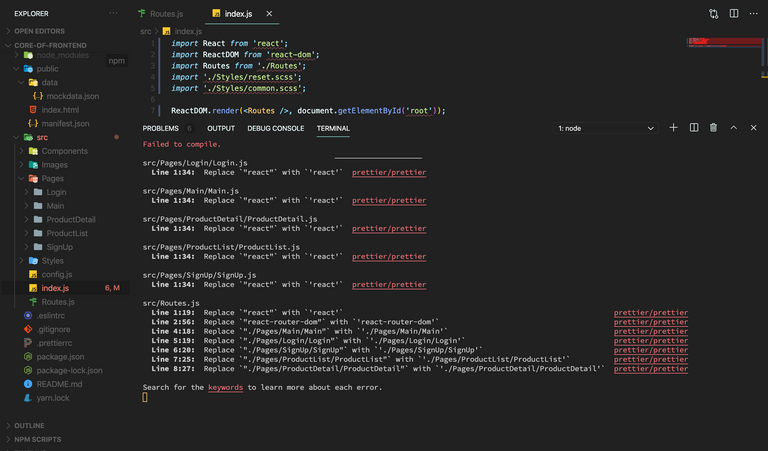Open index.html in explorer

60,110
